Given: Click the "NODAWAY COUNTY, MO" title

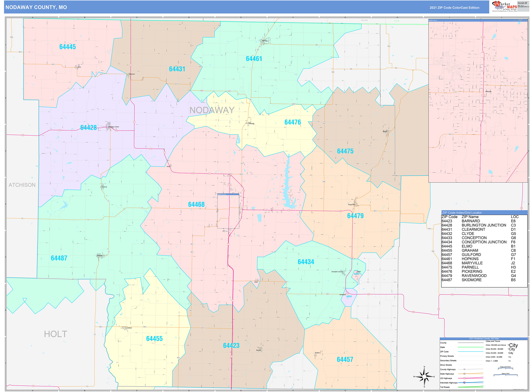Looking at the screenshot, I should pyautogui.click(x=36, y=7).
